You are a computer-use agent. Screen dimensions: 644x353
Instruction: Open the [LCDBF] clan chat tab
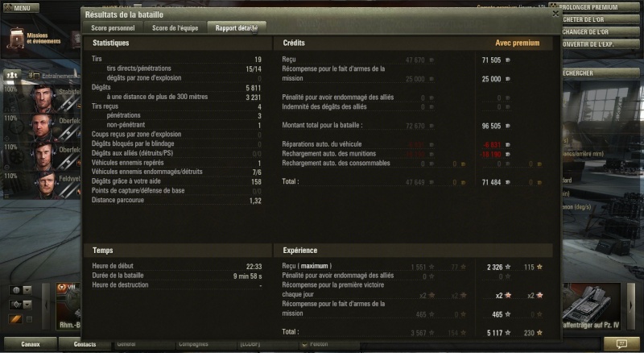[x=268, y=344]
